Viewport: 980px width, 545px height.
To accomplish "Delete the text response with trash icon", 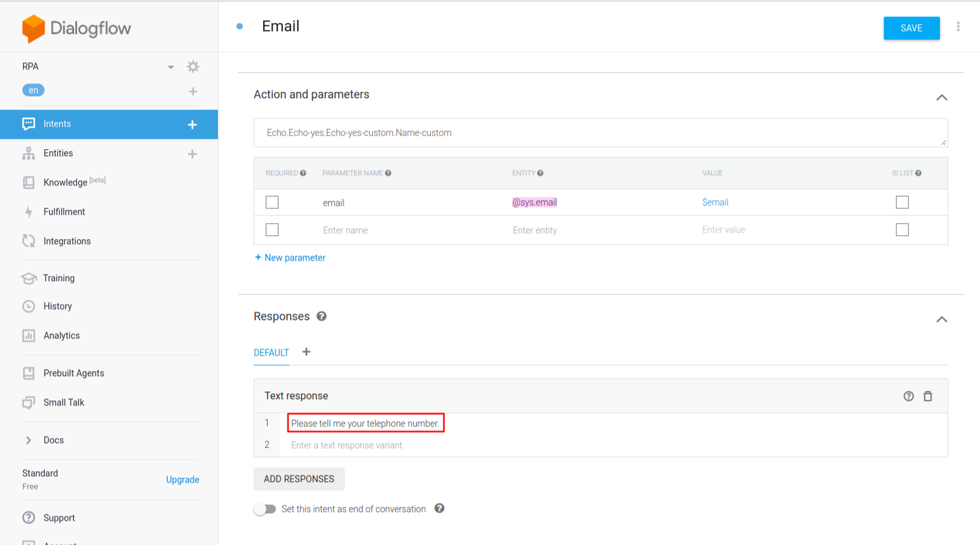I will click(928, 396).
